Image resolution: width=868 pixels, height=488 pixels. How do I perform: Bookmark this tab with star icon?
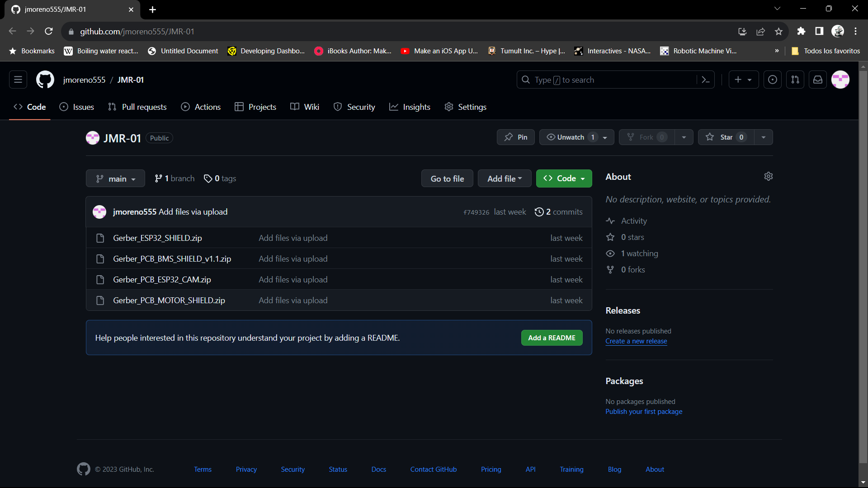point(778,32)
